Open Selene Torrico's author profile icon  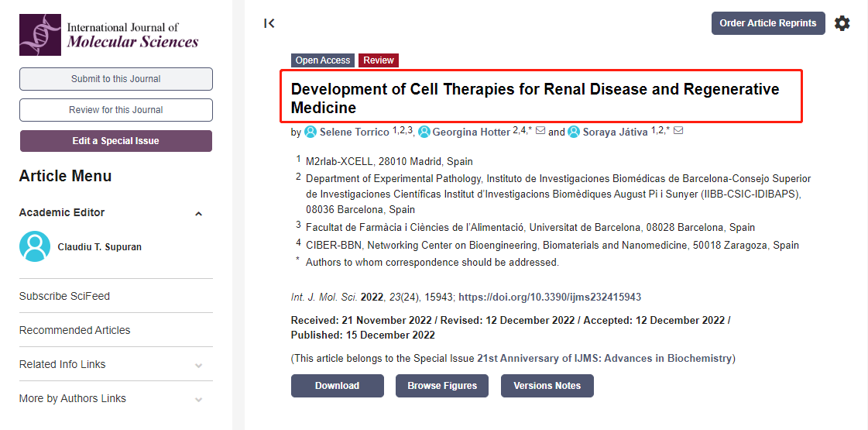click(x=310, y=132)
